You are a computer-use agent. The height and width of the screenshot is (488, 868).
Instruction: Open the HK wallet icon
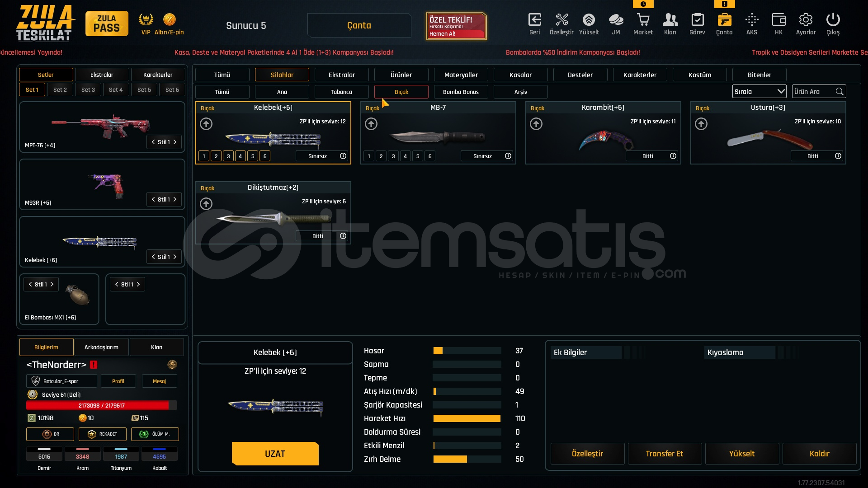tap(778, 20)
